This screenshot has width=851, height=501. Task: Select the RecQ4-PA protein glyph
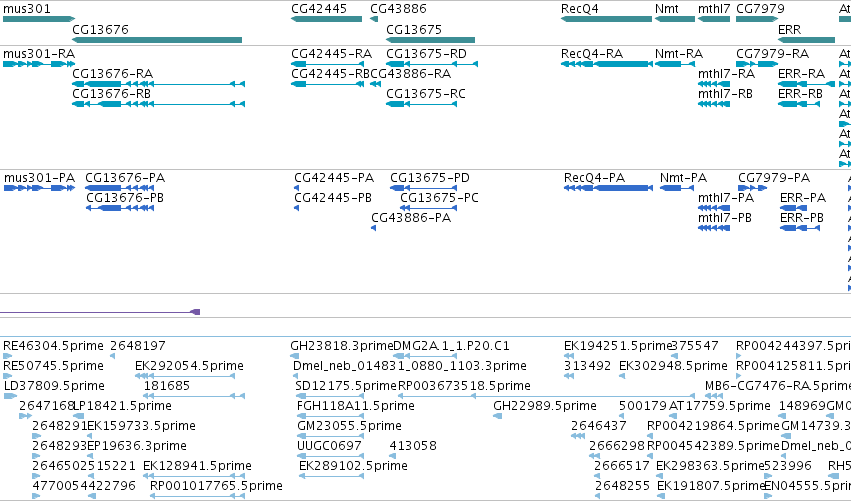[608, 188]
